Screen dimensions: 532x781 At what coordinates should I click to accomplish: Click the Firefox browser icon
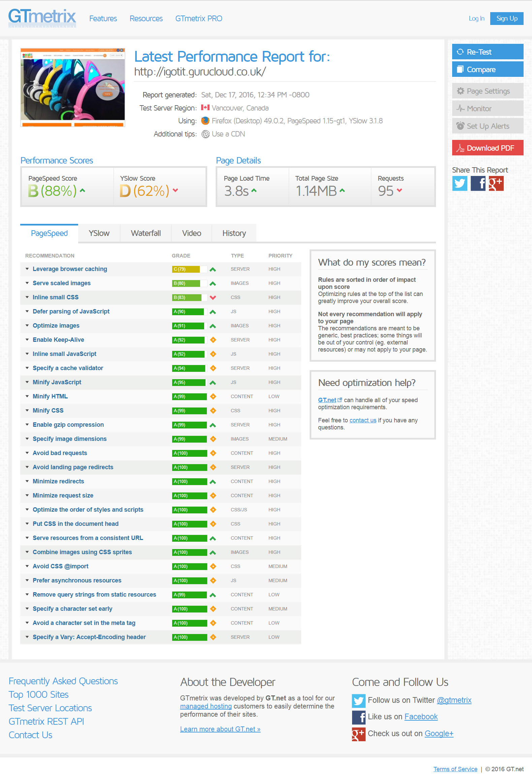205,121
